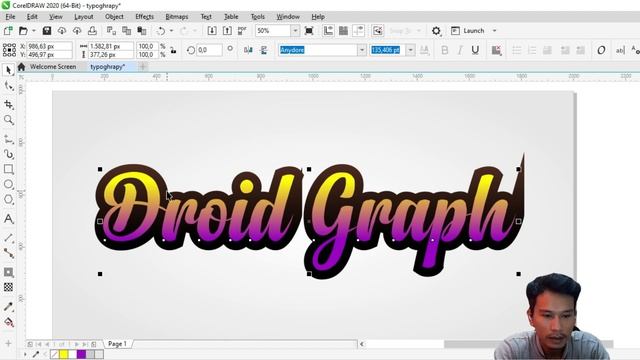This screenshot has height=360, width=640.
Task: Toggle Bold text formatting
Action: pyautogui.click(x=445, y=50)
